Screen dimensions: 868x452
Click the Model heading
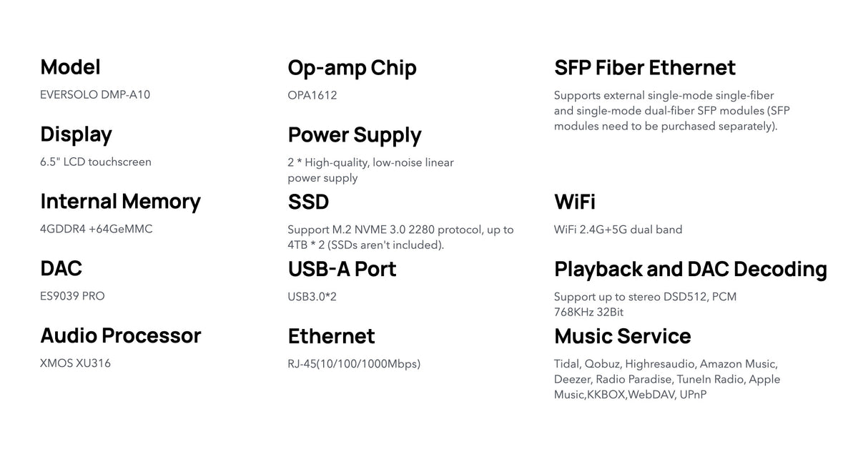[70, 67]
